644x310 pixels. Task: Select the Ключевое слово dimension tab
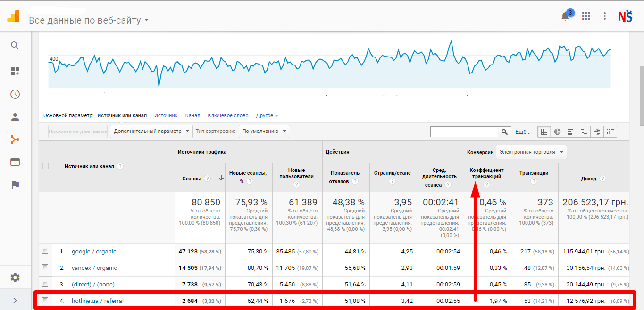coord(228,115)
